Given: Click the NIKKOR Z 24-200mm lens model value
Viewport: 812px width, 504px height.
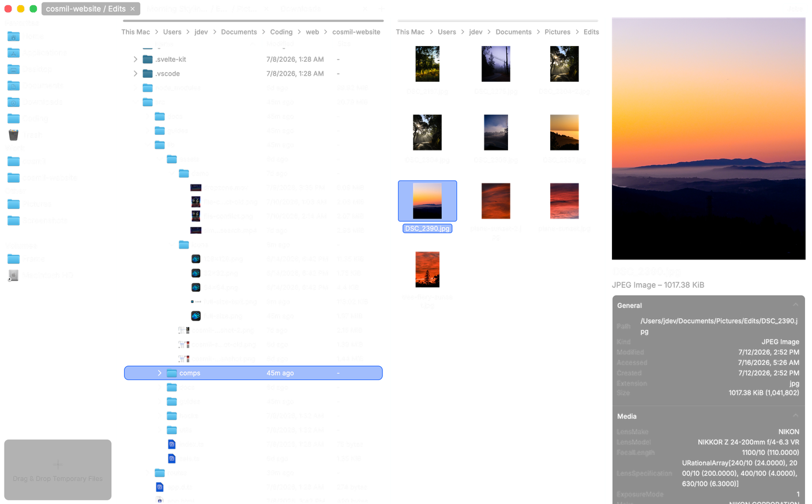Looking at the screenshot, I should click(749, 442).
